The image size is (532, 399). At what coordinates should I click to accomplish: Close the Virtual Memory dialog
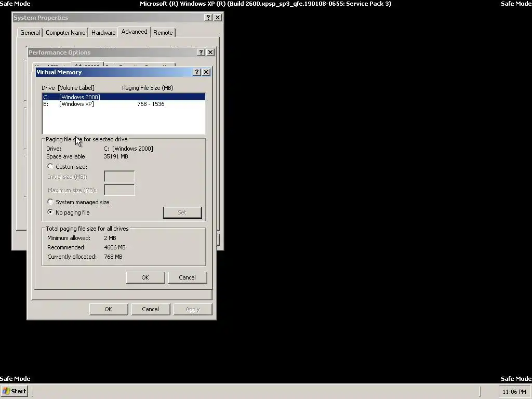click(206, 72)
